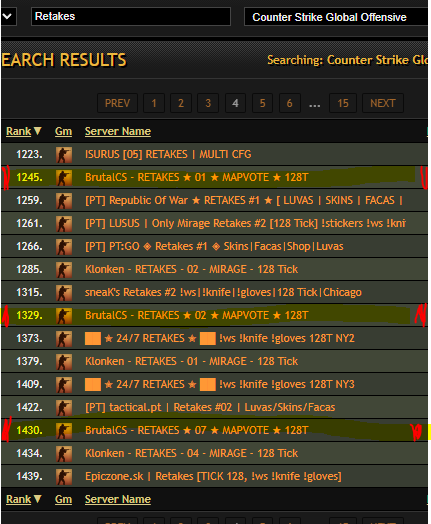The image size is (431, 524).
Task: Sort by Rank in top table header
Action: 23,131
